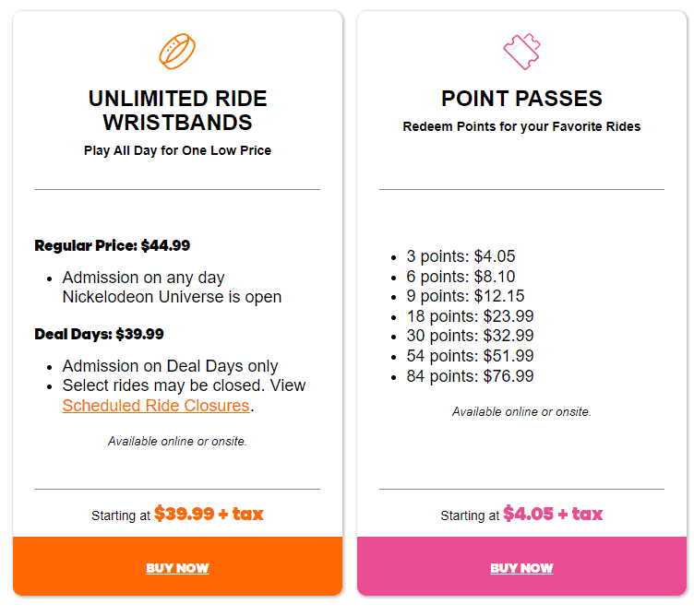Image resolution: width=694 pixels, height=616 pixels.
Task: Click the 3 points: $4.05 list item
Action: tap(461, 256)
